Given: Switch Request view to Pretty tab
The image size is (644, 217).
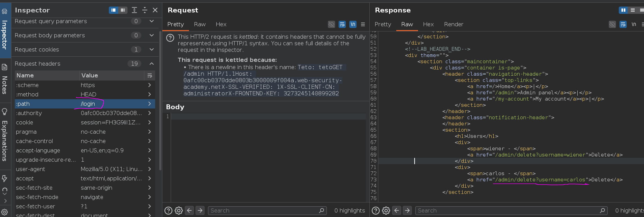Looking at the screenshot, I should click(x=176, y=24).
